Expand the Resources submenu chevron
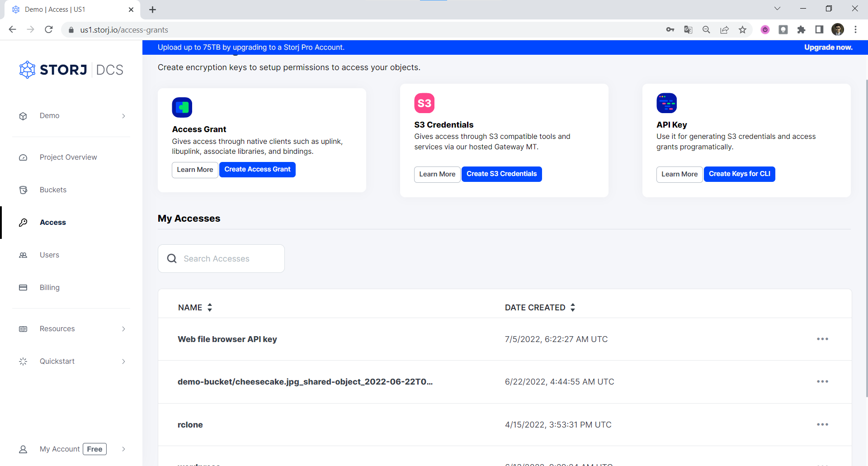868x466 pixels. [x=123, y=329]
